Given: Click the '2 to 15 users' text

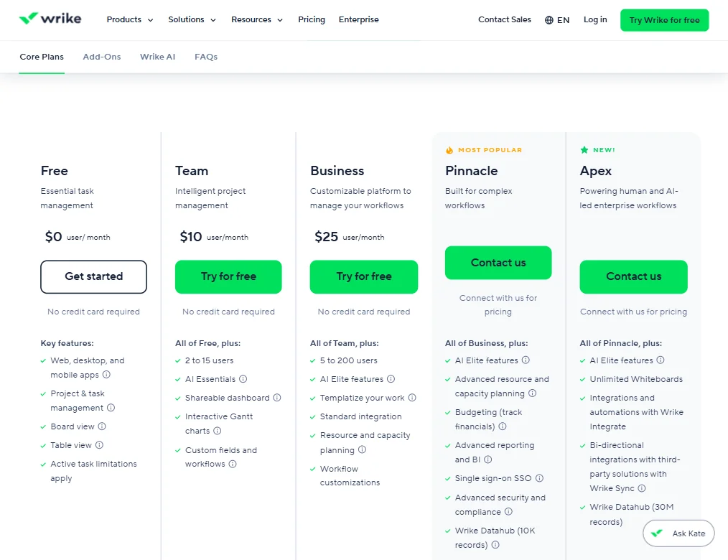Looking at the screenshot, I should pos(209,360).
